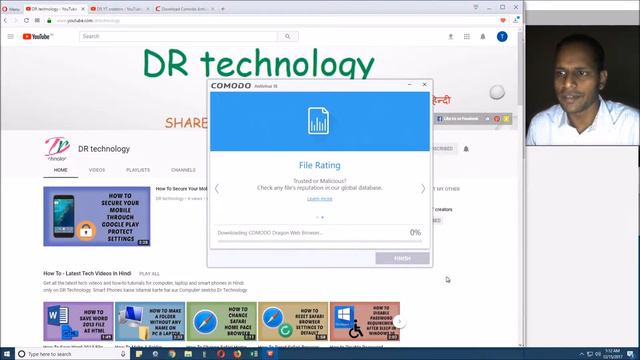Open Opera Speed Dial grid icon
The image size is (640, 360).
(x=37, y=20)
